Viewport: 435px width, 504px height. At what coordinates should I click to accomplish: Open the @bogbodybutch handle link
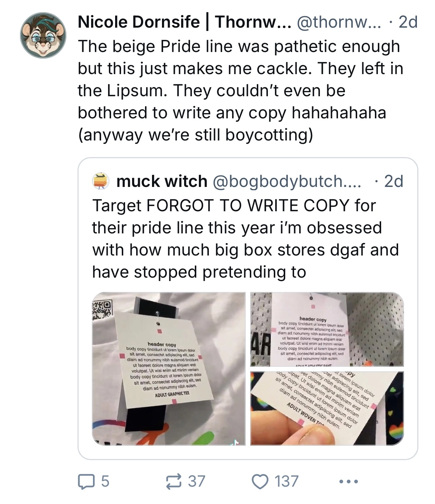[x=287, y=181]
